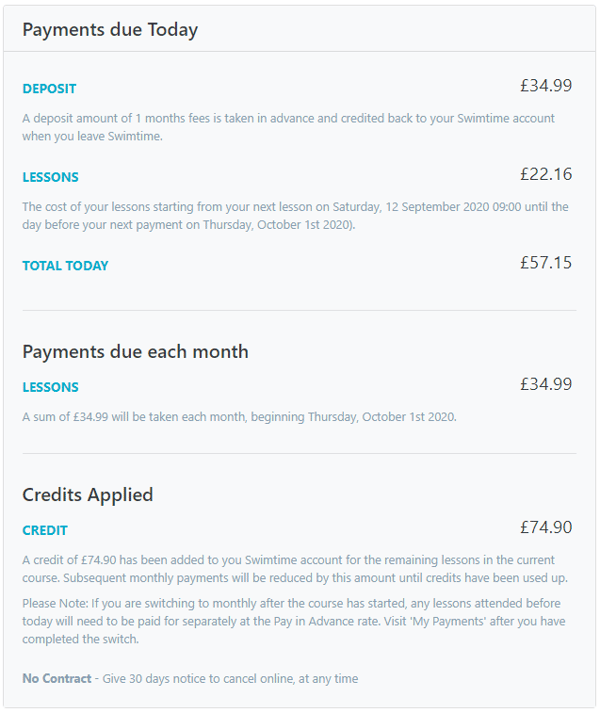Image resolution: width=600 pixels, height=713 pixels.
Task: Select the TOTAL TODAY label
Action: tap(66, 266)
